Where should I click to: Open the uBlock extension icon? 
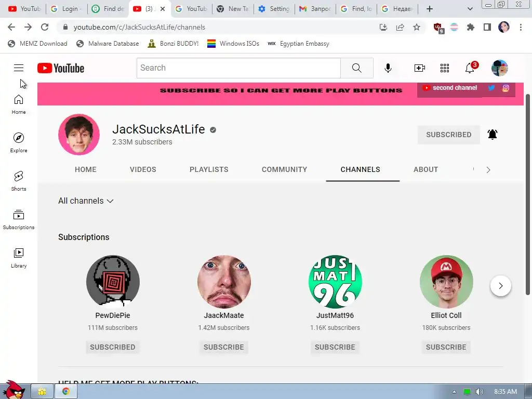[x=438, y=28]
